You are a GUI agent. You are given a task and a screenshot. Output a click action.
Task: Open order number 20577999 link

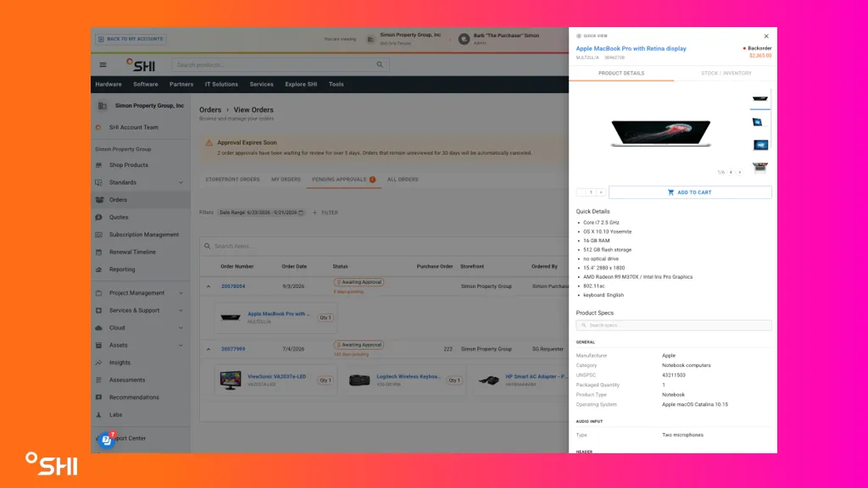click(x=233, y=349)
